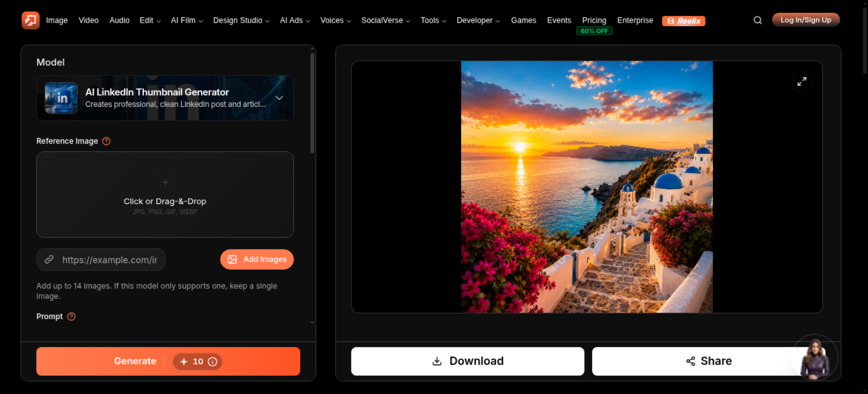Screen dimensions: 868x394
Task: Go to the Image section
Action: [57, 20]
